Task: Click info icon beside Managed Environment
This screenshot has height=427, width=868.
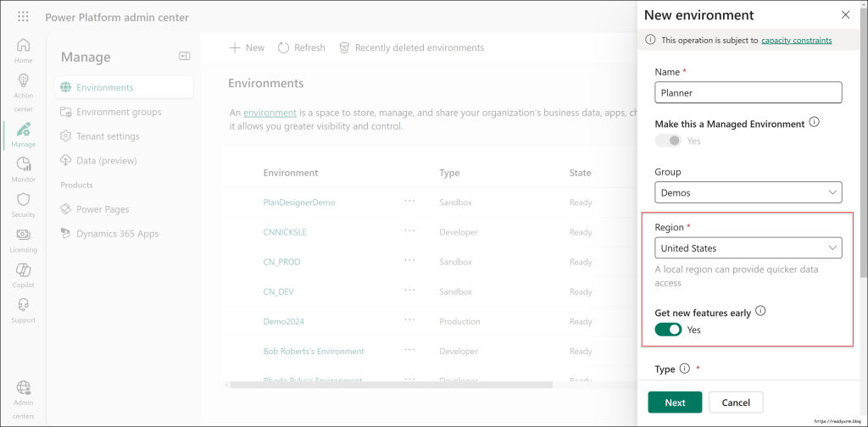Action: (x=814, y=123)
